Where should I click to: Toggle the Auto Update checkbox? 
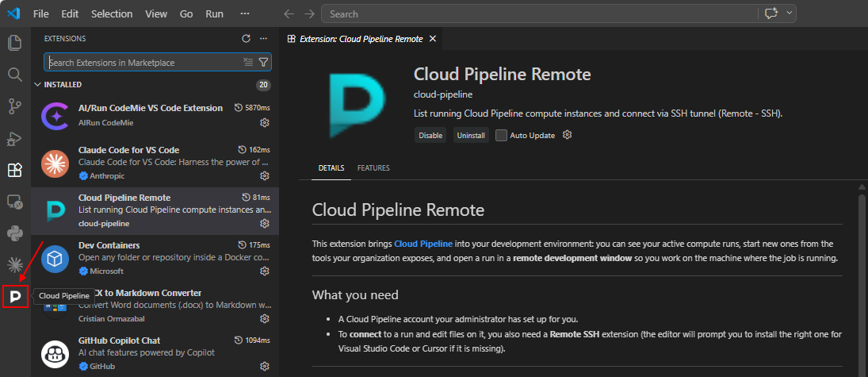click(501, 135)
